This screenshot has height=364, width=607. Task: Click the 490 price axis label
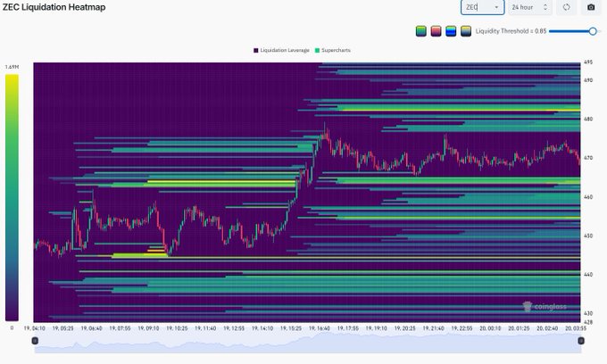point(588,80)
